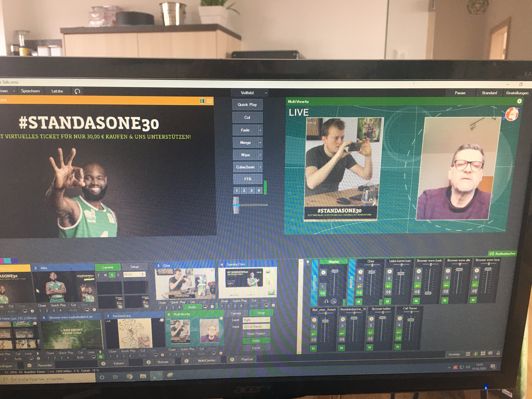Toggle Loop on basketballdvd browser input
The height and width of the screenshot is (399, 532).
[91, 352]
